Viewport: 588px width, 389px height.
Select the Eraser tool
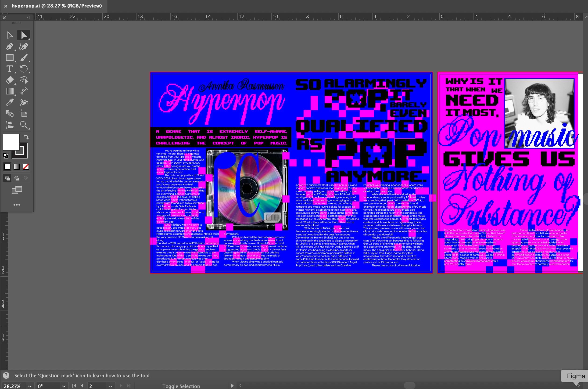pyautogui.click(x=10, y=80)
